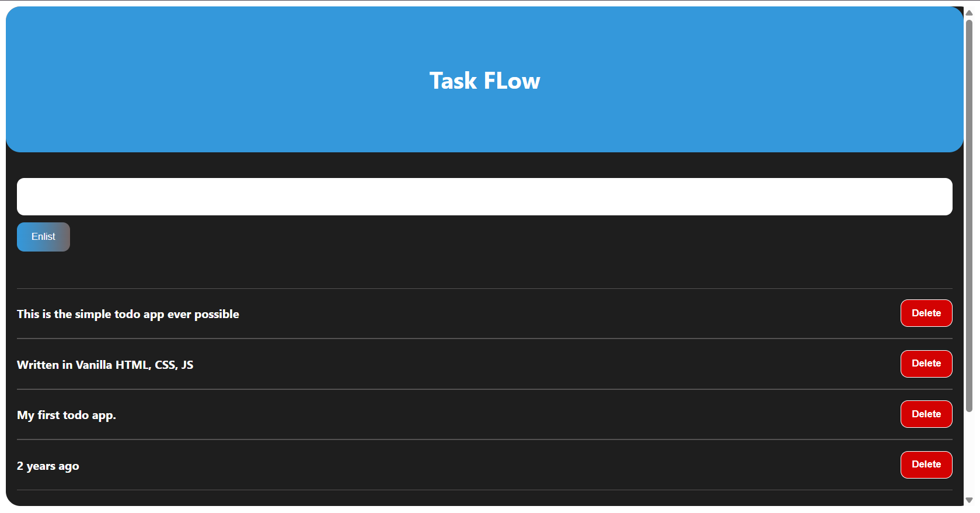980x513 pixels.
Task: Click the word 'years' in the last task
Action: [41, 466]
